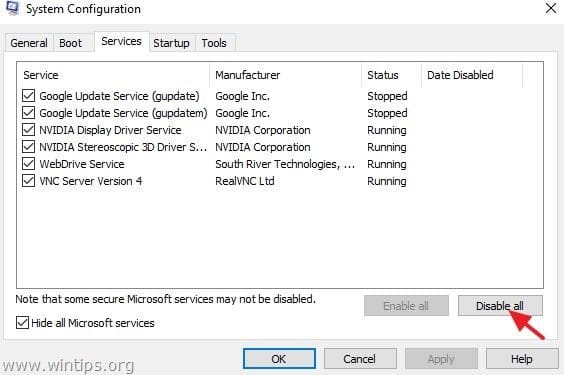Image resolution: width=564 pixels, height=375 pixels.
Task: Click 'NVIDIA Corporation' in Stereoscopic 3D row
Action: 263,147
